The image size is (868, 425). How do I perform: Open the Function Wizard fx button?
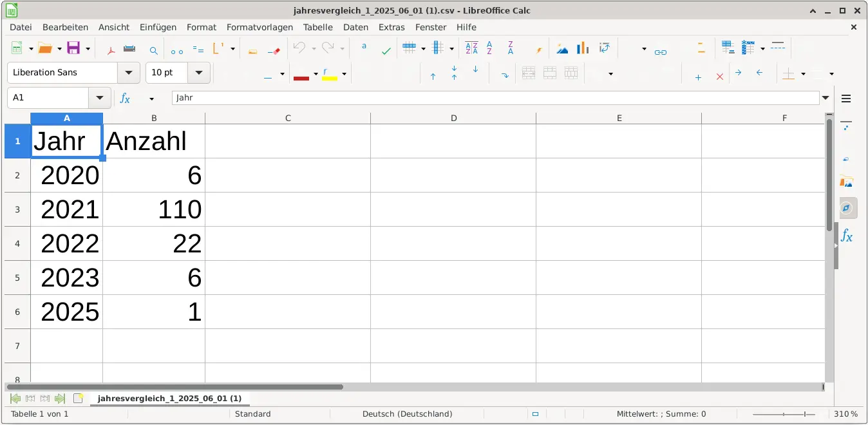coord(126,98)
